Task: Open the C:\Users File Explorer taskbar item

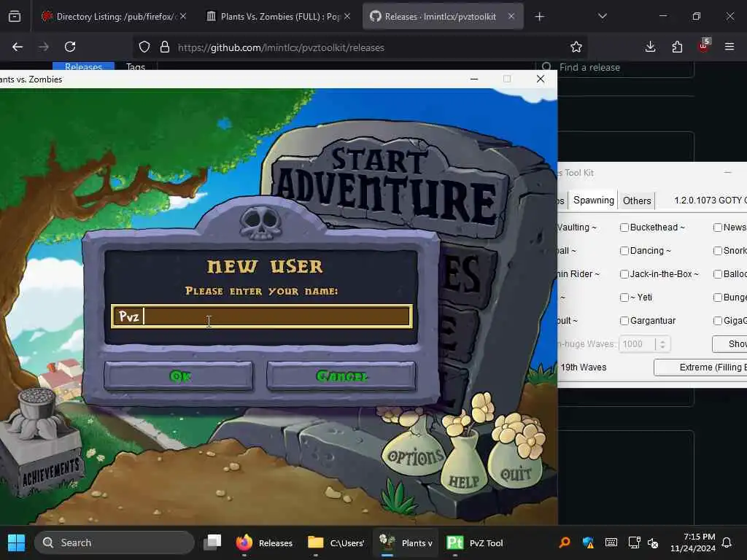Action: tap(336, 542)
